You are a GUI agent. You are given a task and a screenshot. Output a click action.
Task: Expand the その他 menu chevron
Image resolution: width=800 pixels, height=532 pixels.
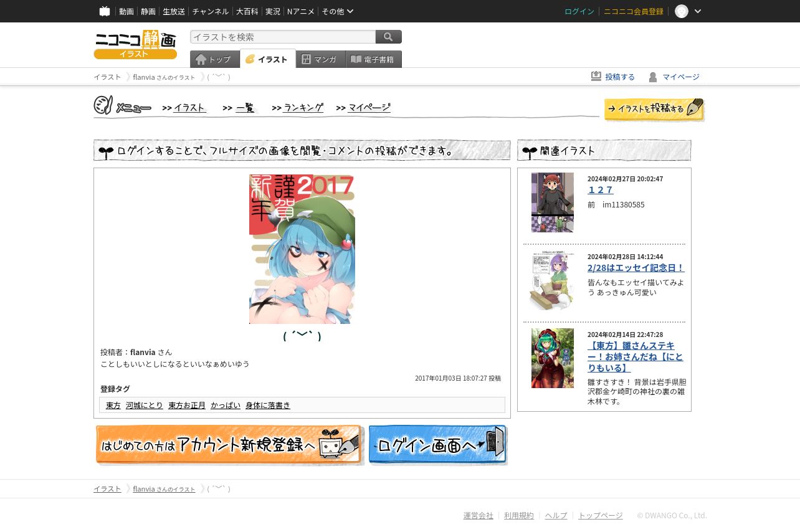[x=350, y=11]
